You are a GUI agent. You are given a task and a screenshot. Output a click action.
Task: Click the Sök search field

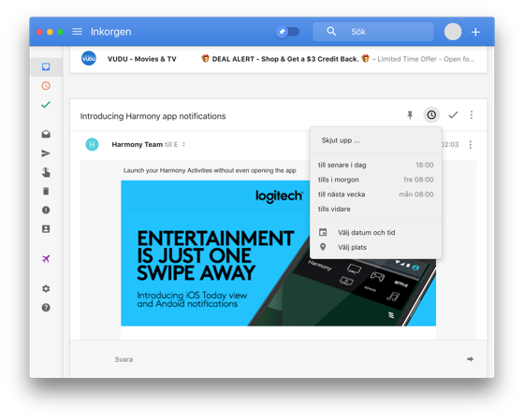[373, 32]
